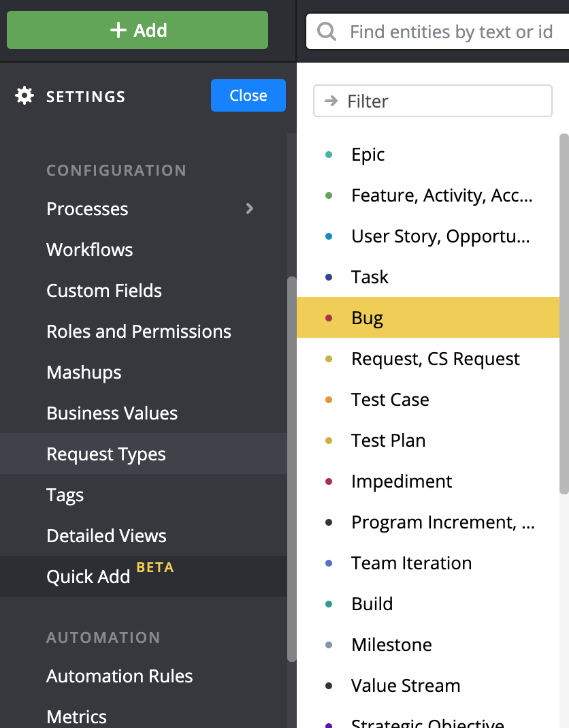
Task: Click the Close button
Action: click(x=248, y=95)
